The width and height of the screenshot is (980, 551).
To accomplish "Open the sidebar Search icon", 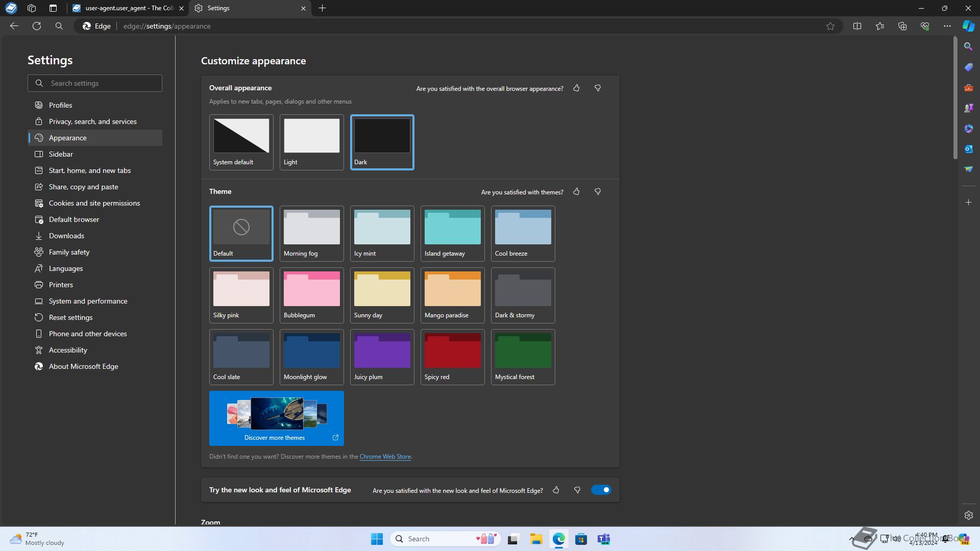I will coord(968,46).
